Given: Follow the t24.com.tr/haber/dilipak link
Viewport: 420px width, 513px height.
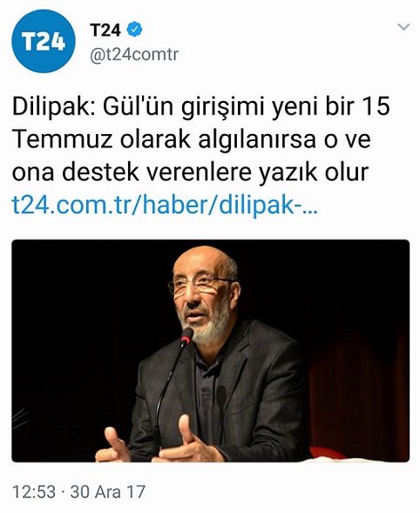Looking at the screenshot, I should (x=165, y=206).
